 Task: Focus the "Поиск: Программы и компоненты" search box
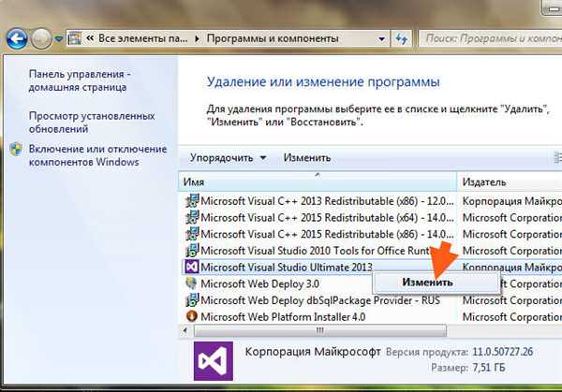(x=490, y=38)
